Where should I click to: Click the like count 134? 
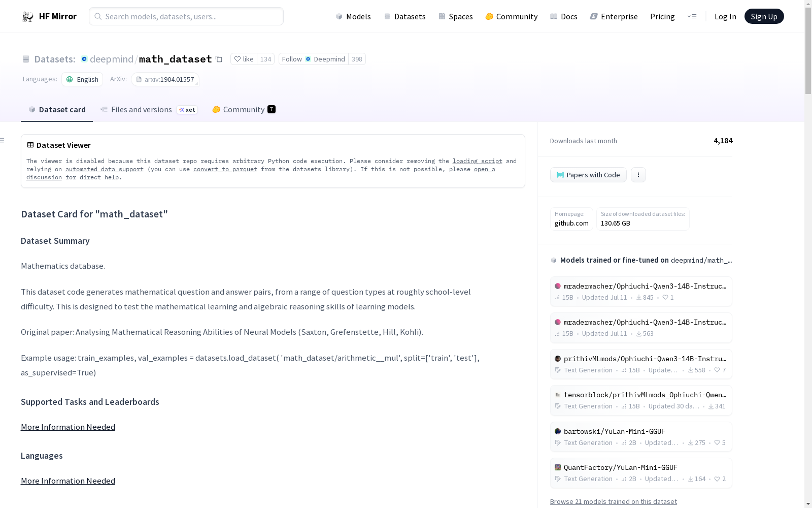(x=265, y=59)
